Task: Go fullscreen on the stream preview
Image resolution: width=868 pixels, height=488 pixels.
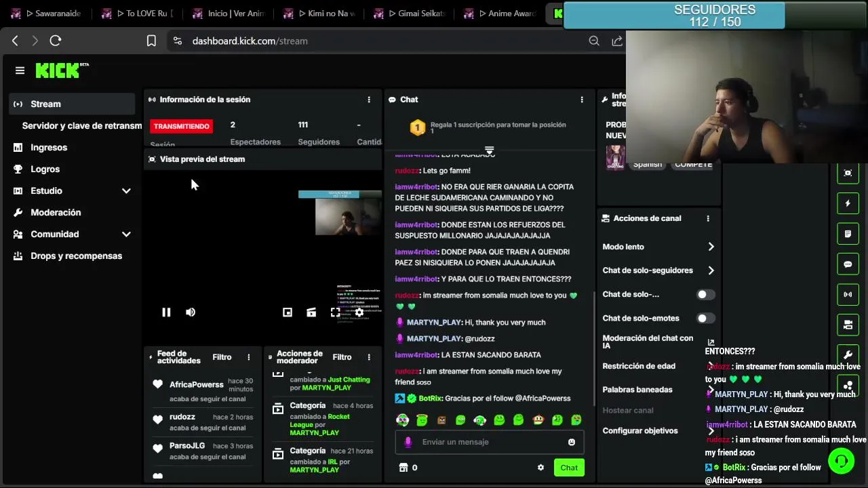Action: tap(335, 312)
